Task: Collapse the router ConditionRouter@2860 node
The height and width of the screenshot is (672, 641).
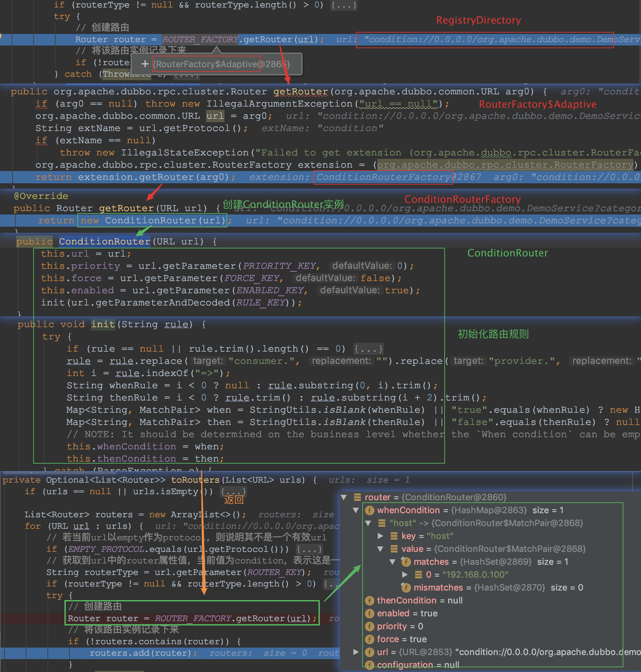Action: [344, 497]
